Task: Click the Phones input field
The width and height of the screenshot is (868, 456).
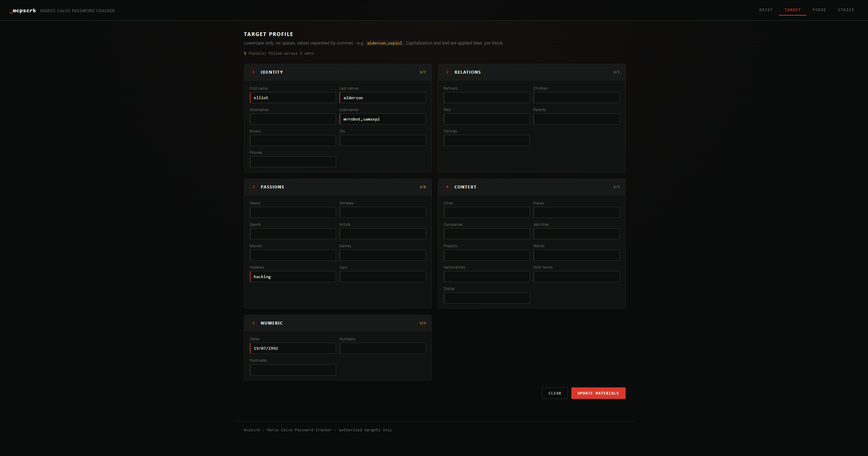Action: pyautogui.click(x=293, y=162)
